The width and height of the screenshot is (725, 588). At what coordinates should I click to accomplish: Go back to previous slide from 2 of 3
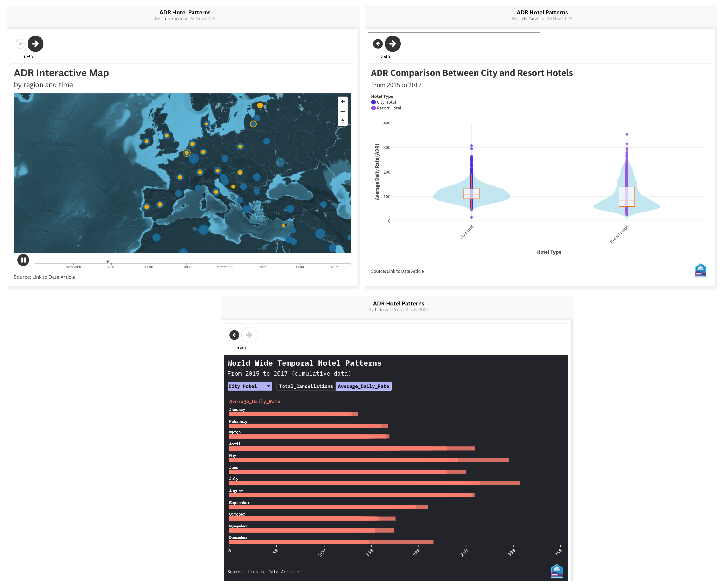(378, 44)
